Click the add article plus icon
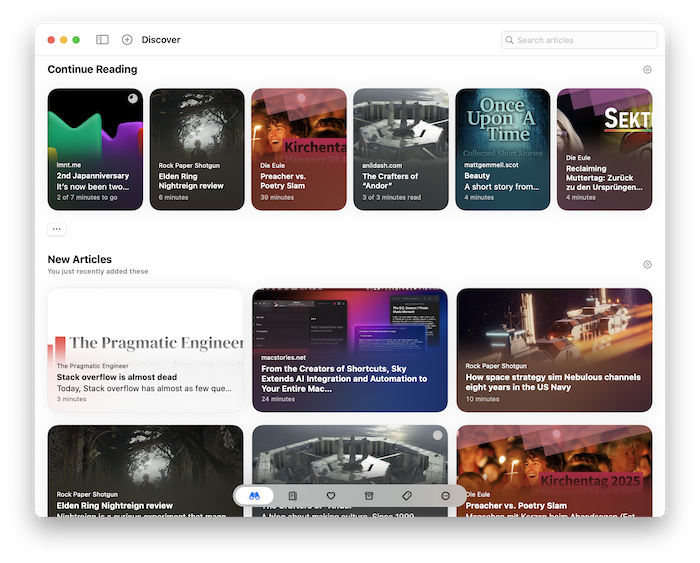This screenshot has height=563, width=700. point(127,40)
